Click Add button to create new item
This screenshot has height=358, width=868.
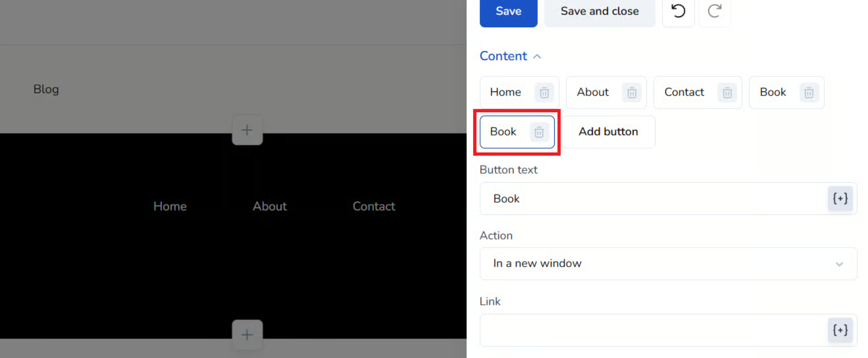[x=608, y=132]
